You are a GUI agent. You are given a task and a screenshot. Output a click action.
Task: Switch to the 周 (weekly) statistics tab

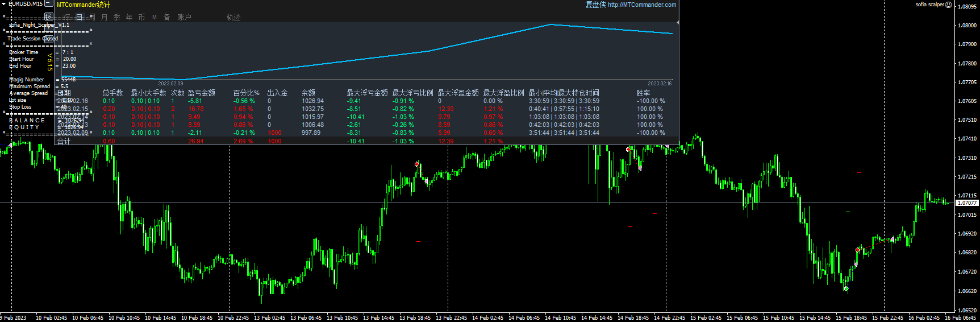coord(92,18)
